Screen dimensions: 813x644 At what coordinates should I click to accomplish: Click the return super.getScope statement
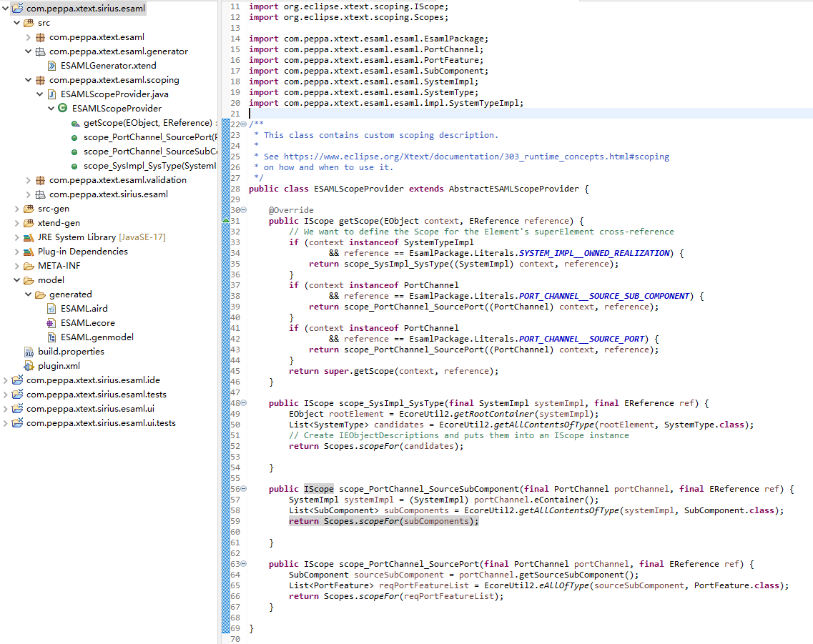pyautogui.click(x=393, y=371)
